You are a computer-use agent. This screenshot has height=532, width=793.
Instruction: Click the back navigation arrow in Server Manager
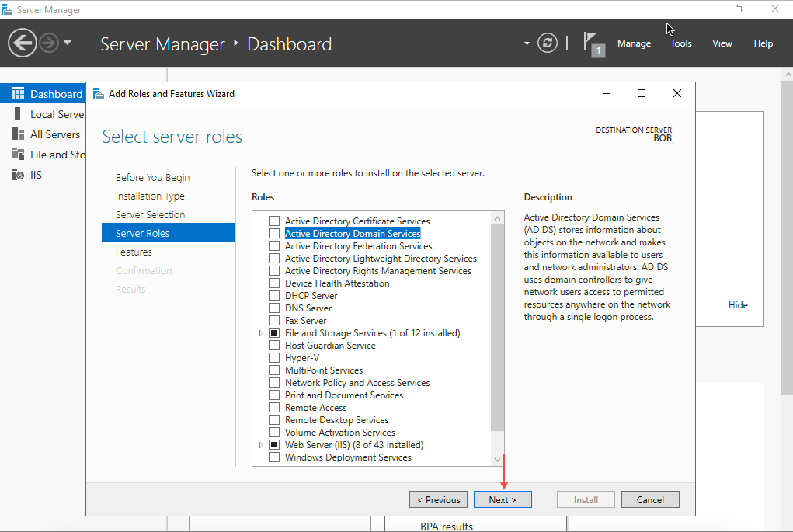pyautogui.click(x=23, y=43)
